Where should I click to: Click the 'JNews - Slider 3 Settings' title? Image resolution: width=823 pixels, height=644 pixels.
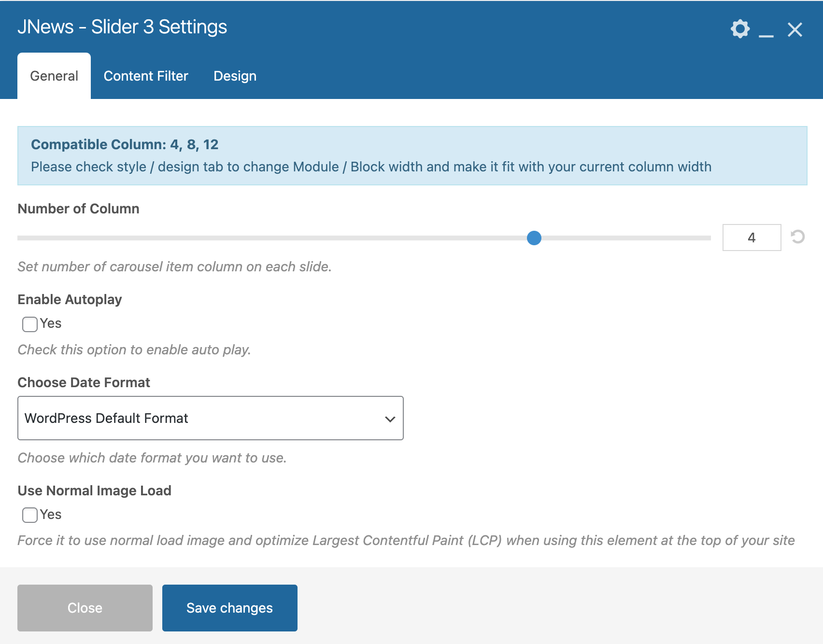[122, 27]
